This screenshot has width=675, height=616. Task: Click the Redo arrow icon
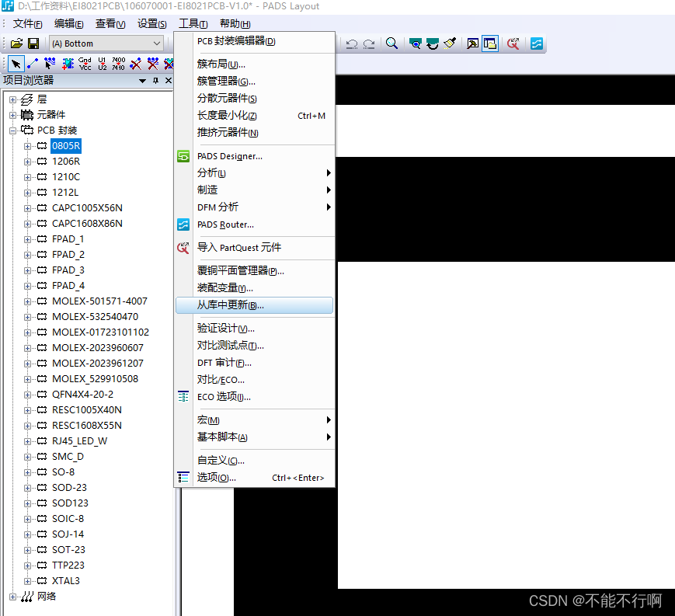tap(369, 44)
